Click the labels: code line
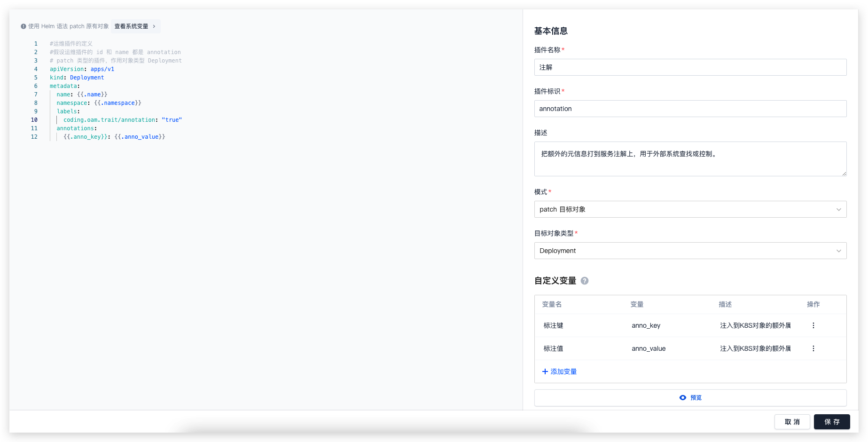The width and height of the screenshot is (868, 442). tap(68, 111)
